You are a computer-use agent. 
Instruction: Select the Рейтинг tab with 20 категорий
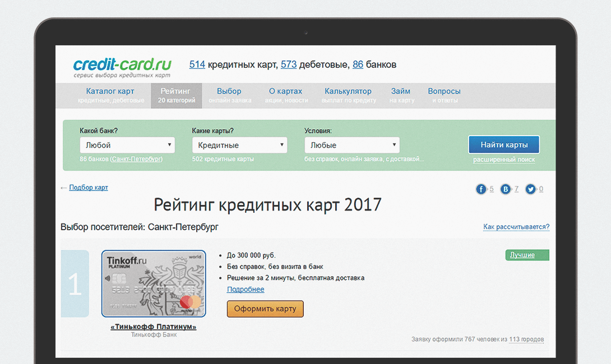176,95
